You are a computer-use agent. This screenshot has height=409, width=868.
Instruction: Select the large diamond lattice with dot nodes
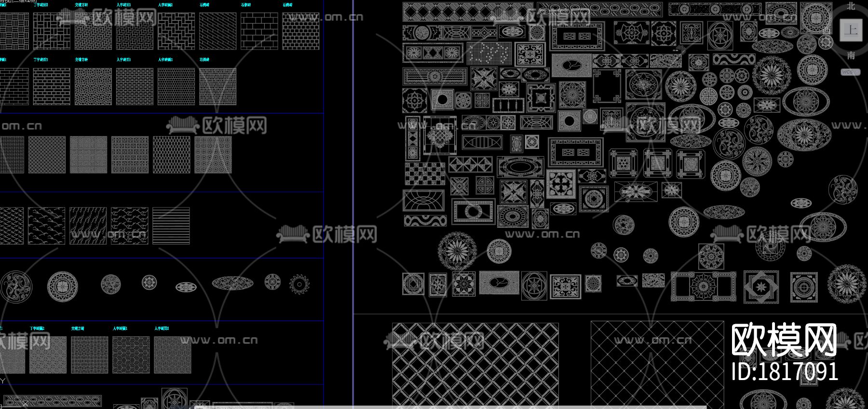point(657,364)
